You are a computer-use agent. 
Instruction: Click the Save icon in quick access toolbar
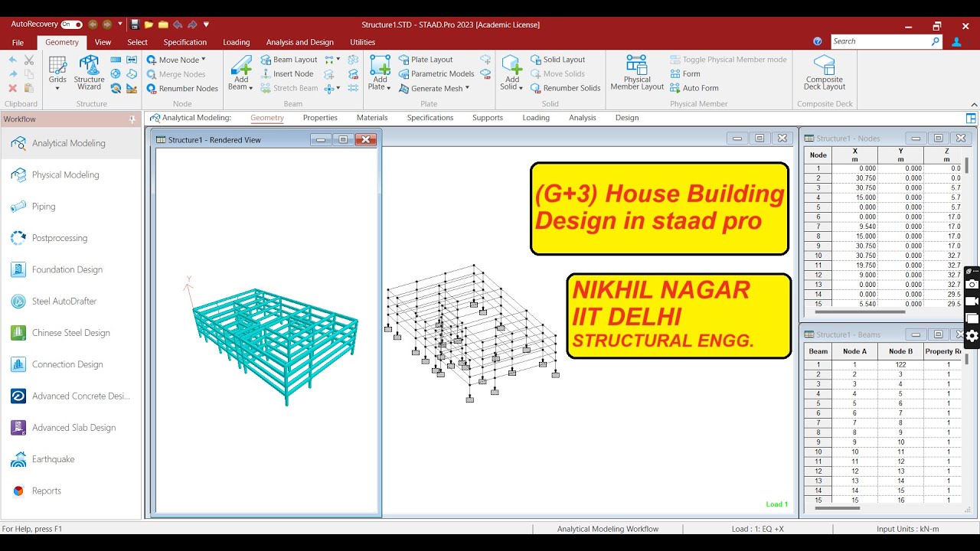point(135,24)
